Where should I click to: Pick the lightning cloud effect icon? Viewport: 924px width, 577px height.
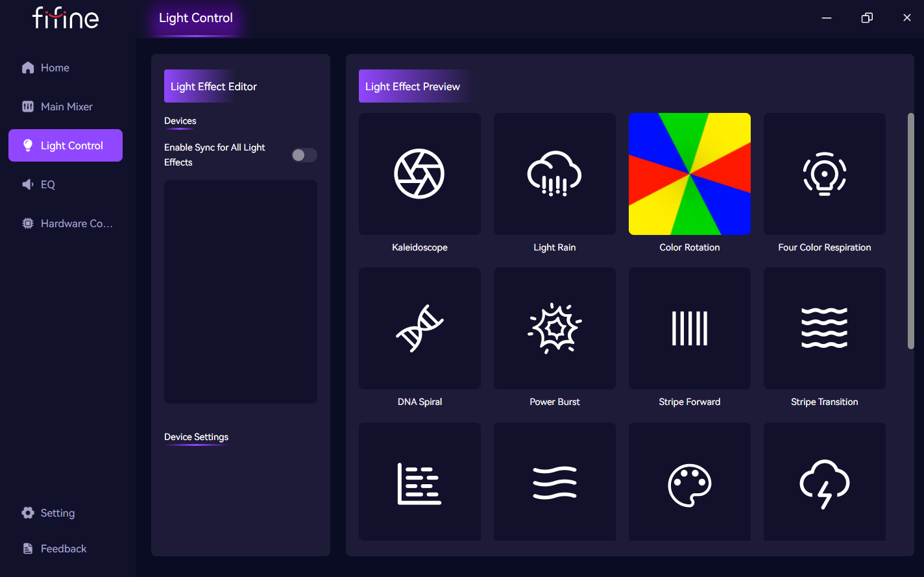click(x=825, y=482)
